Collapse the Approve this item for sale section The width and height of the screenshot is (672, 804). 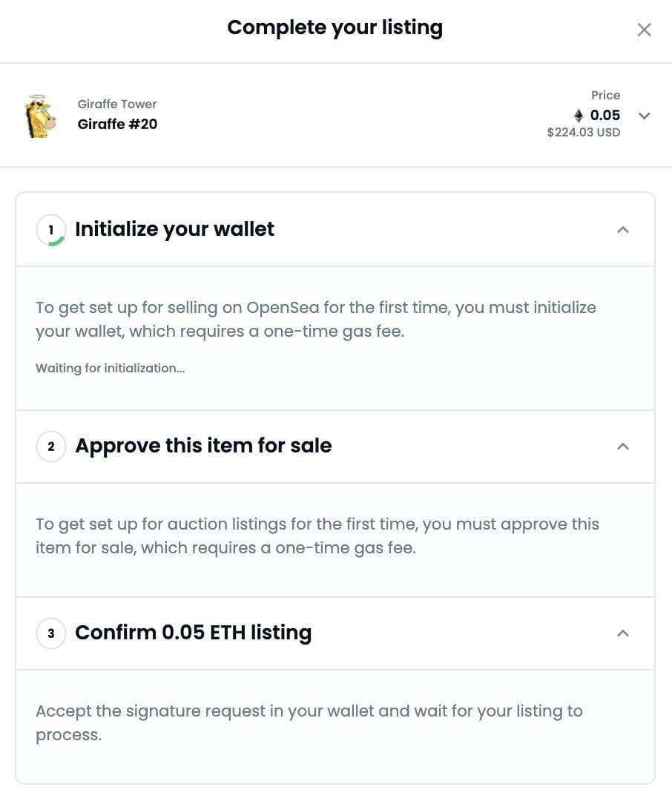click(x=623, y=447)
